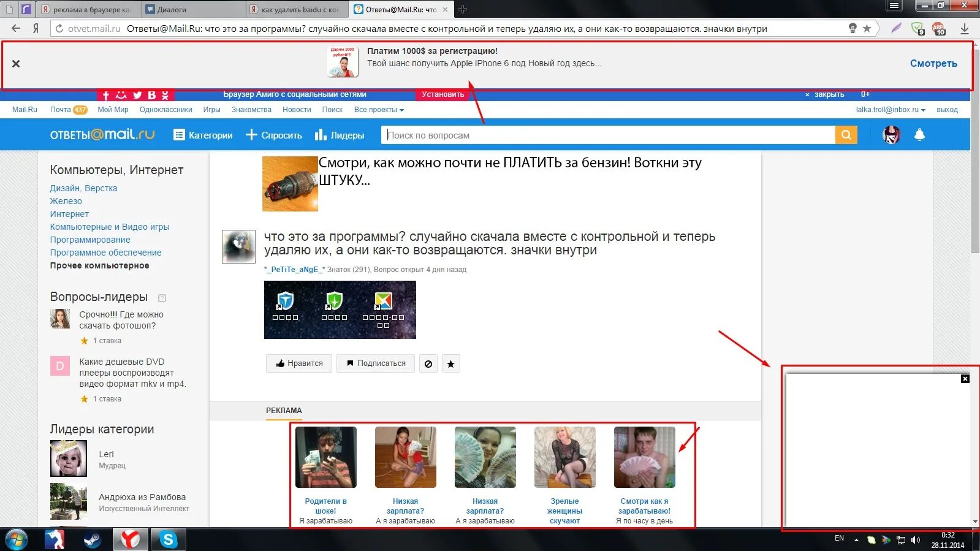The height and width of the screenshot is (551, 980).
Task: Bookmark the page with the star icon
Action: tap(867, 28)
